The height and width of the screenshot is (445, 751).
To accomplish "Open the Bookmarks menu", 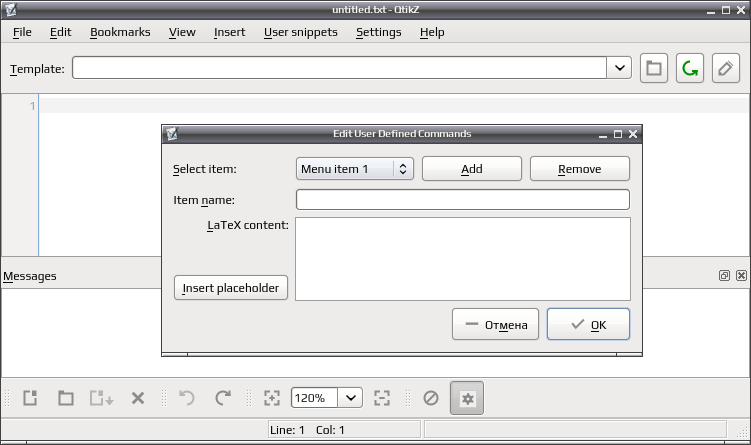I will 120,32.
